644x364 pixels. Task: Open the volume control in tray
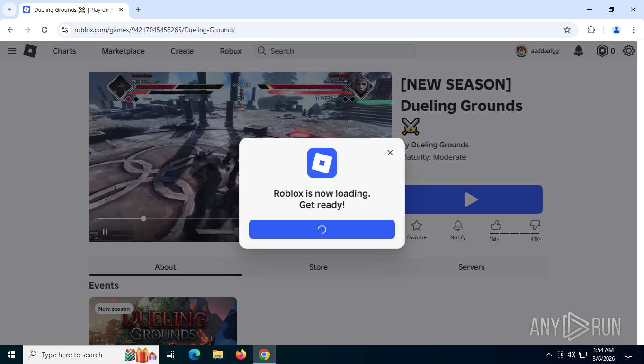pos(572,355)
